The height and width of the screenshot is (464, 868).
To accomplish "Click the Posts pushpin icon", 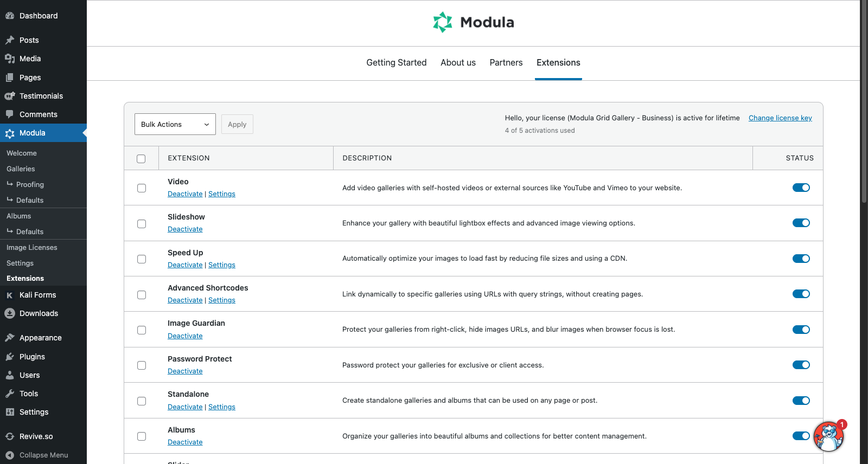I will (10, 40).
